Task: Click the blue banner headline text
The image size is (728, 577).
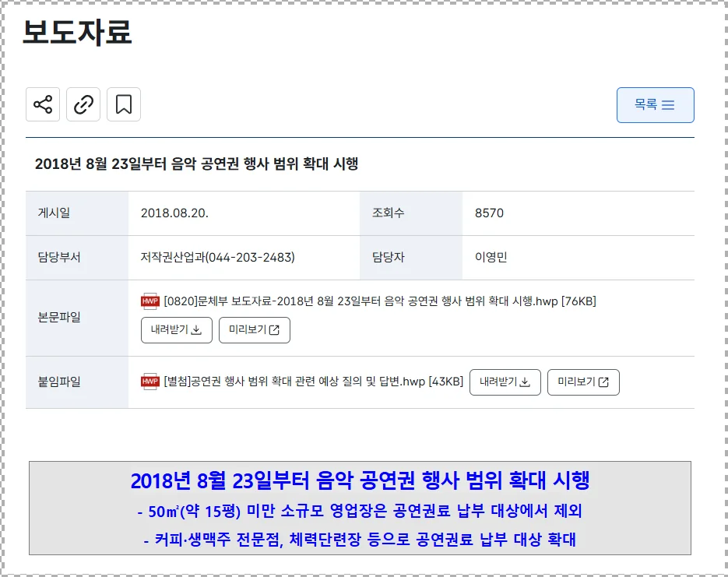Action: coord(360,480)
